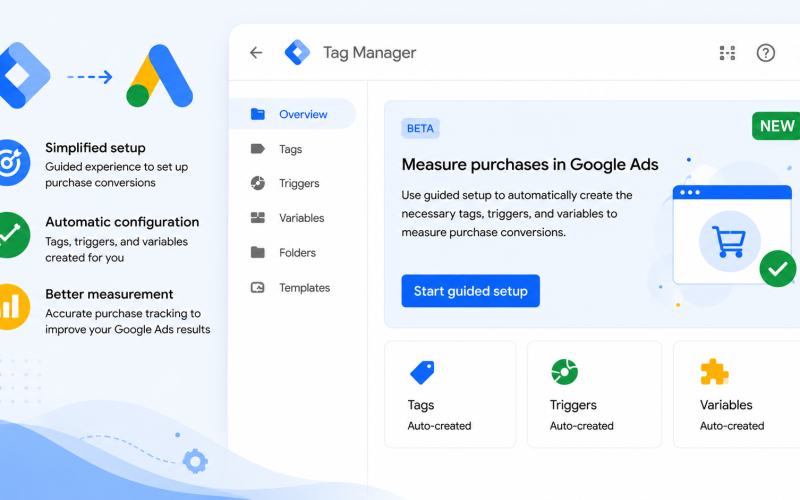This screenshot has width=800, height=500.
Task: Click the text 'Use guided setup to automatically create the'
Action: pos(517,195)
